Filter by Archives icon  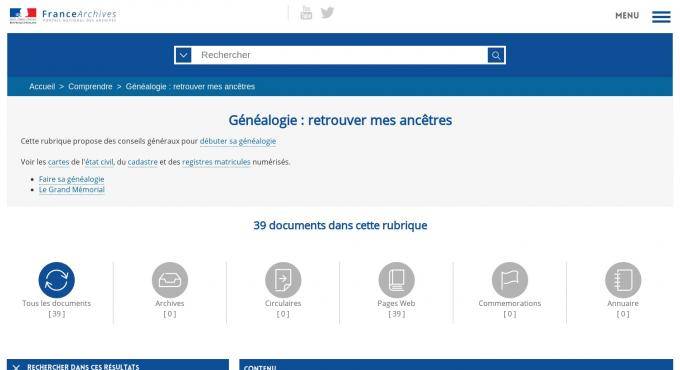coord(170,280)
